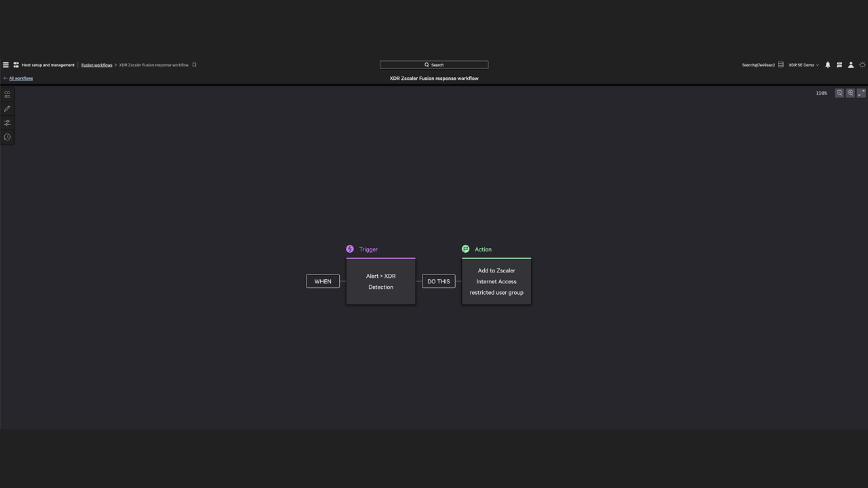Click the purple Trigger lightning icon
This screenshot has height=488, width=868.
point(350,249)
